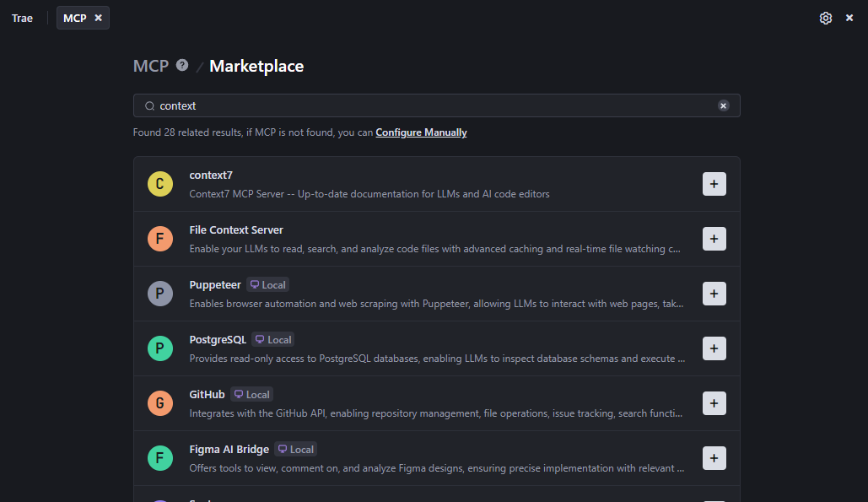This screenshot has width=868, height=502.
Task: Click the Figma AI Bridge icon
Action: tap(160, 458)
